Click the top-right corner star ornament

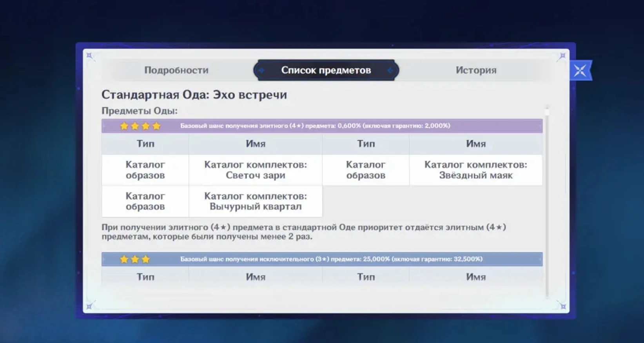[562, 56]
